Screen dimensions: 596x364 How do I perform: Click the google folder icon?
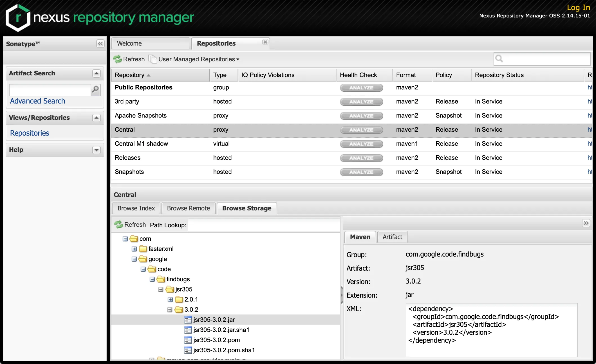tap(143, 259)
